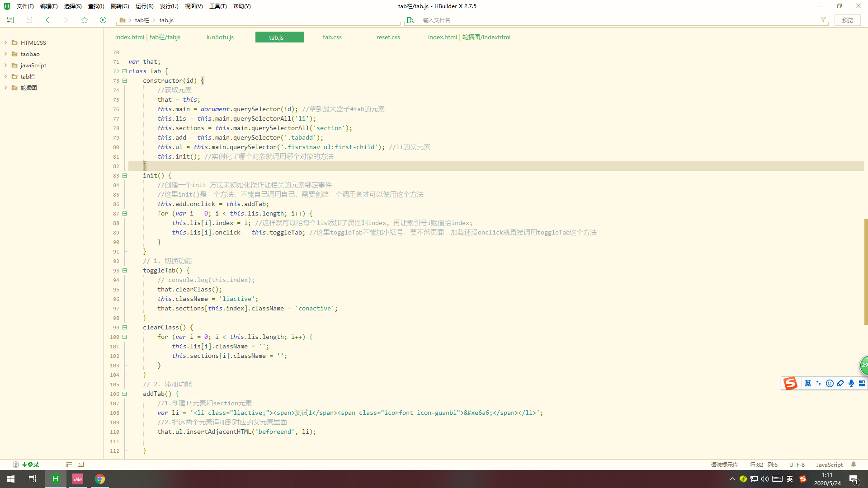Go back using the left arrow icon
This screenshot has height=488, width=868.
pyautogui.click(x=47, y=20)
